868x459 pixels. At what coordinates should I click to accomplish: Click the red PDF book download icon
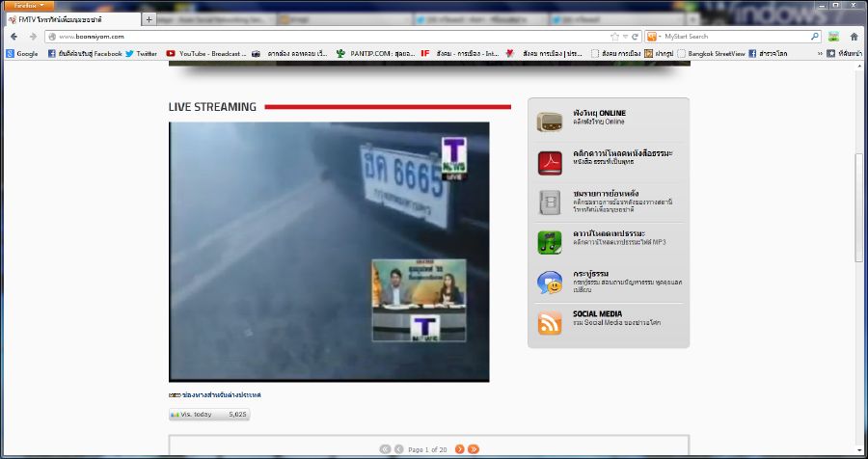[550, 163]
